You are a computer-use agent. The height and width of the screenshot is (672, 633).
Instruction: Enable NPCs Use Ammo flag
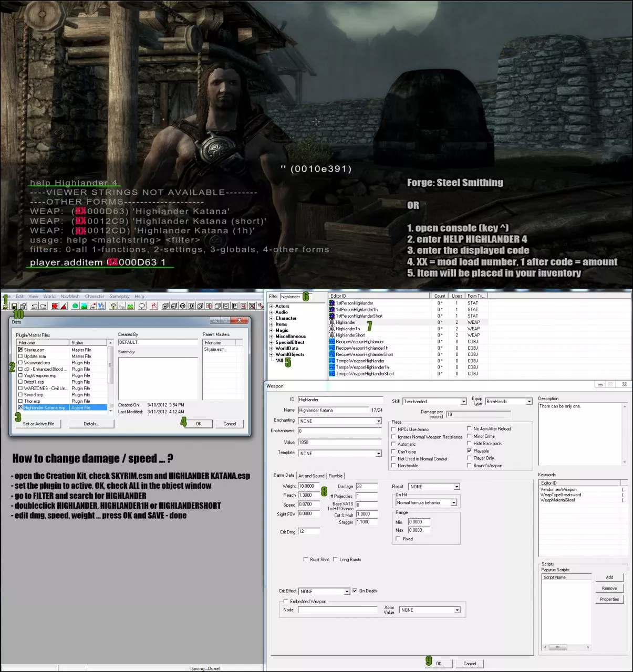[x=393, y=429]
